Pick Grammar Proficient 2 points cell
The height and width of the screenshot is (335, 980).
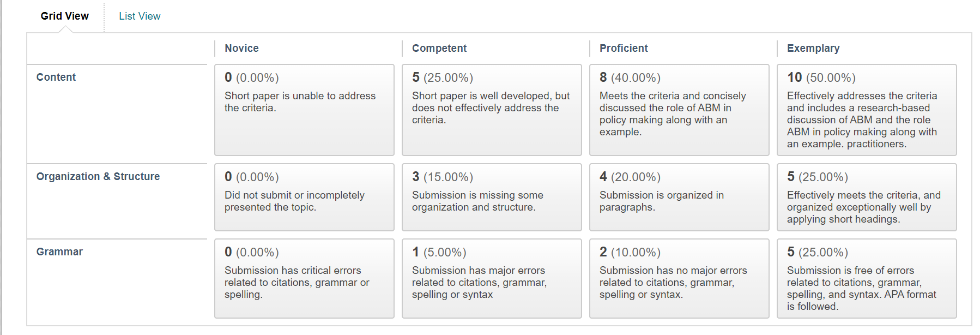tap(679, 278)
